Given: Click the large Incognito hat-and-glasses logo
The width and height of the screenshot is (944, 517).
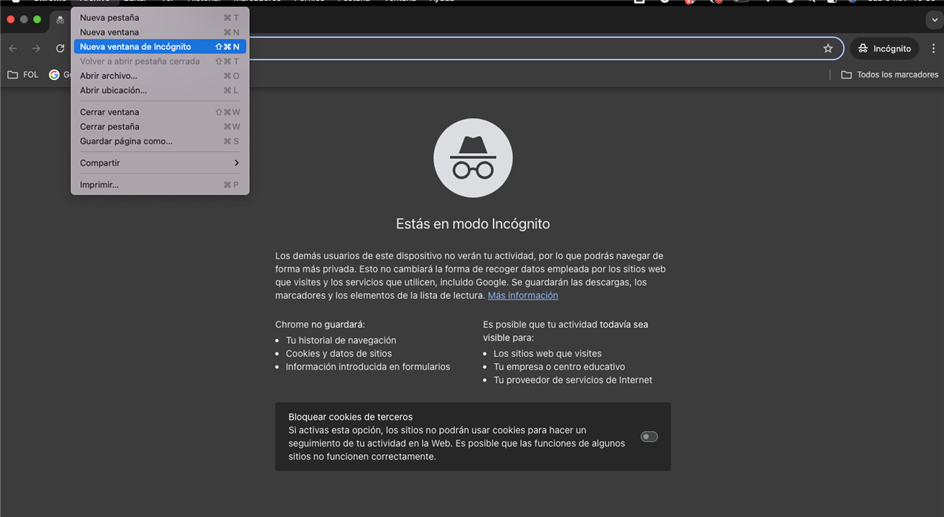Looking at the screenshot, I should [x=472, y=158].
